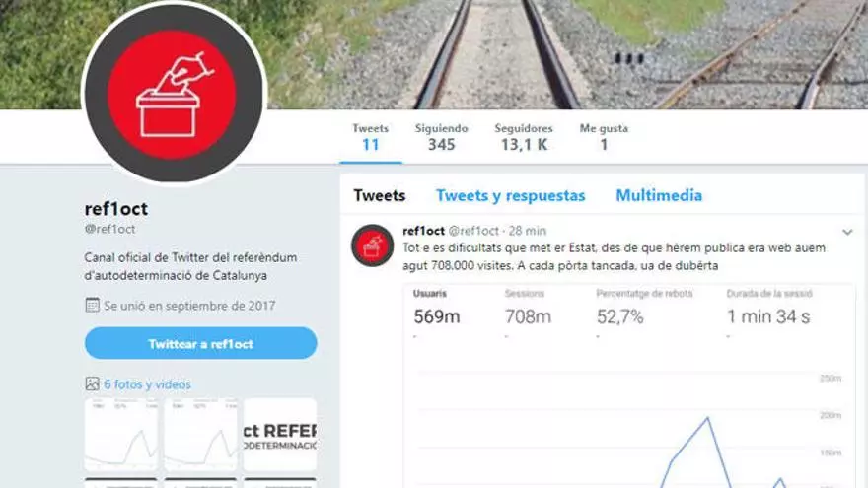Switch to Tweets y respuestas tab

coord(510,196)
